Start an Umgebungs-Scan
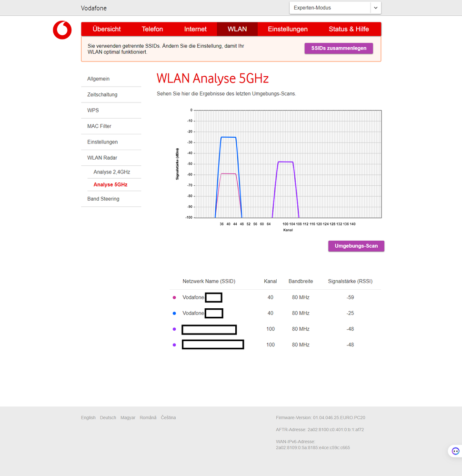Screen dimensions: 462x476 (356, 246)
